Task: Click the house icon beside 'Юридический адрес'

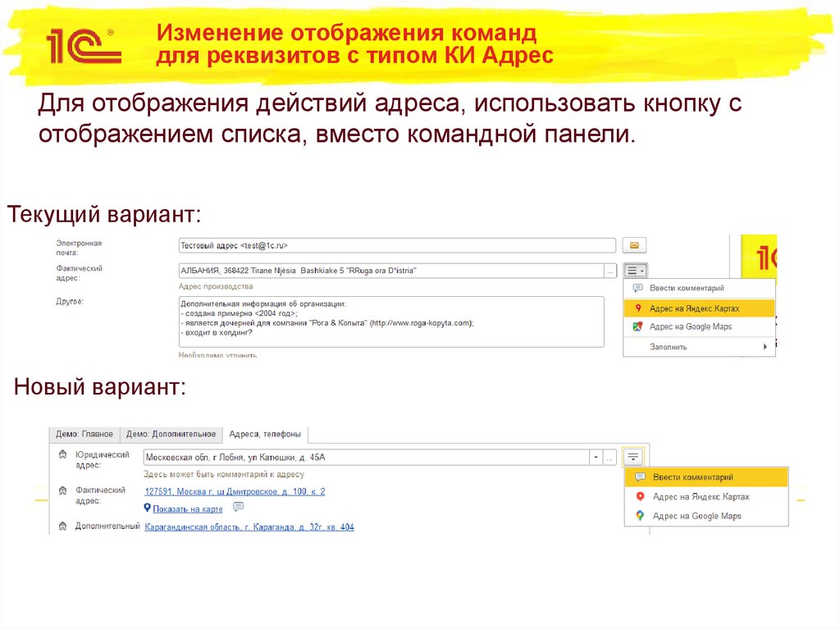Action: click(x=62, y=454)
